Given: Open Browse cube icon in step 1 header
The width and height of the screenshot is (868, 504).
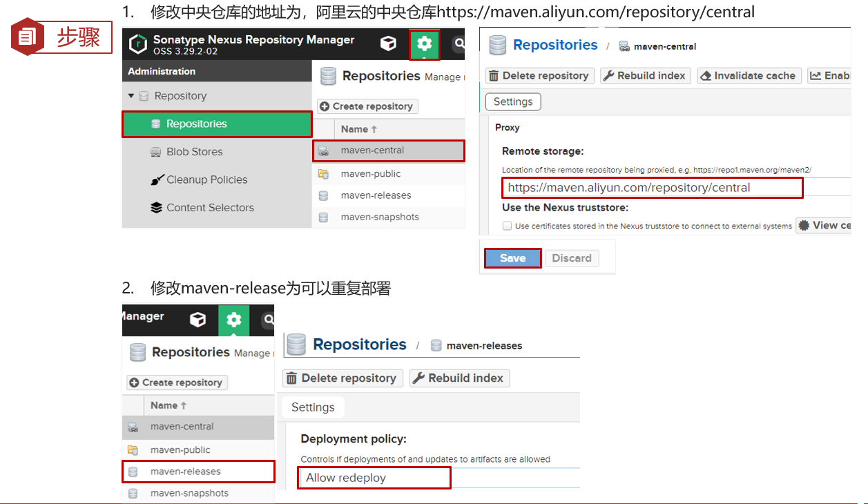Looking at the screenshot, I should (x=389, y=44).
